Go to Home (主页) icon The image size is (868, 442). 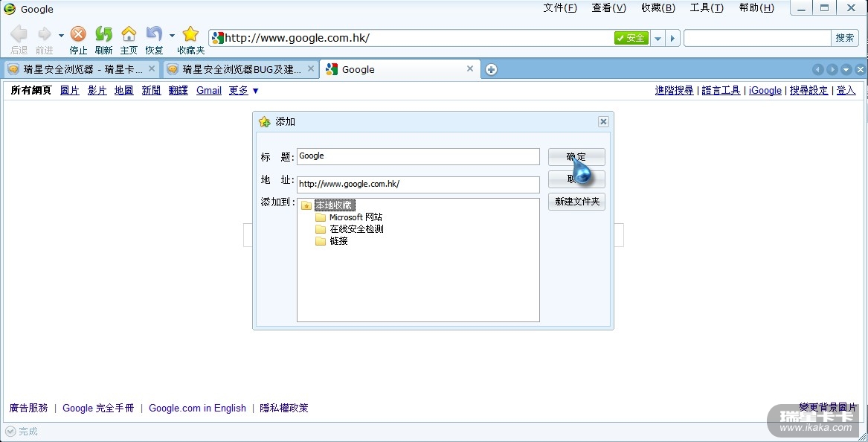click(129, 34)
